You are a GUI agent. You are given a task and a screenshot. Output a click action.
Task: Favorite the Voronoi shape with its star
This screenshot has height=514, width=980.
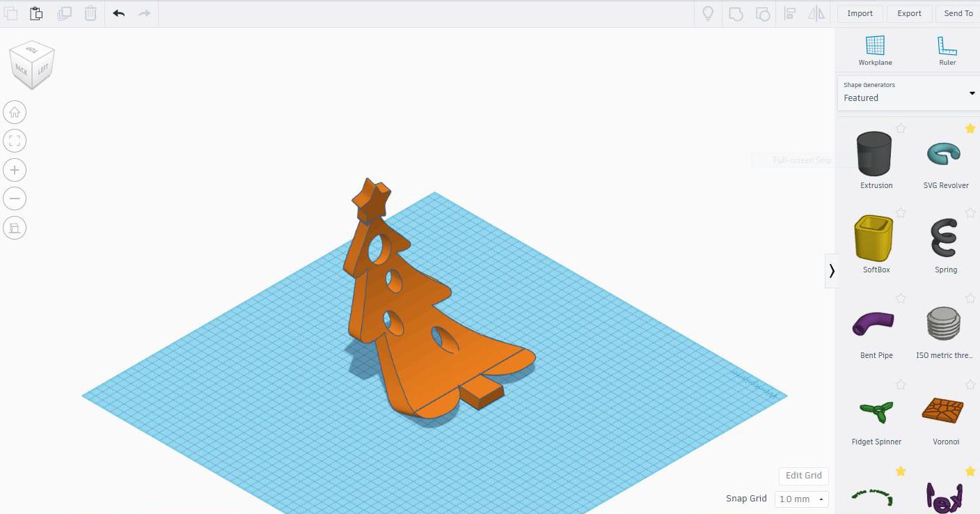click(x=970, y=384)
